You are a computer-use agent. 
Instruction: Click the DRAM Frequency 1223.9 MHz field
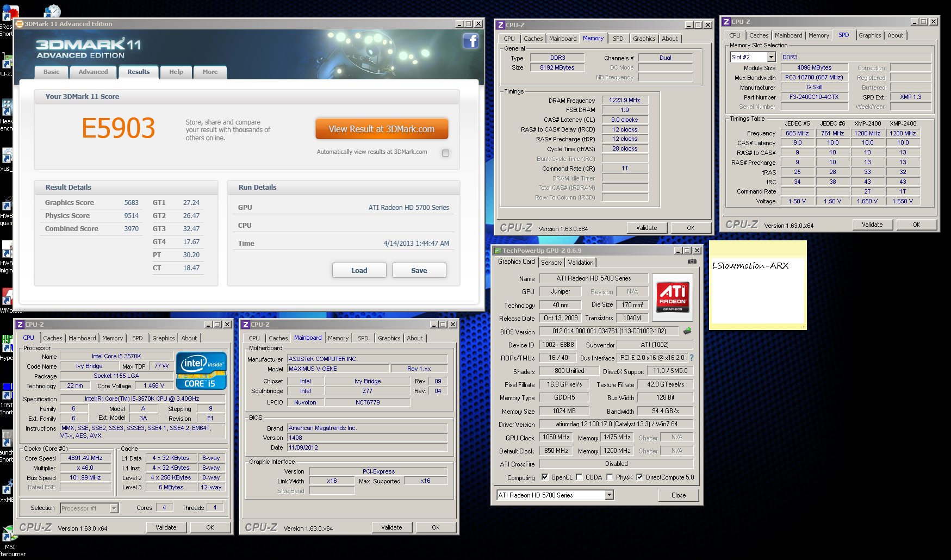click(625, 100)
